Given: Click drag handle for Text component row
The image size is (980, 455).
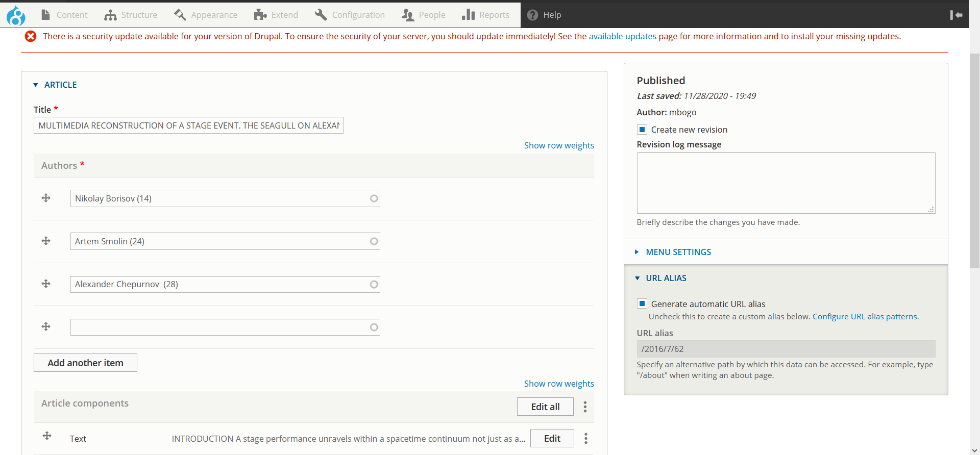Looking at the screenshot, I should [x=47, y=436].
